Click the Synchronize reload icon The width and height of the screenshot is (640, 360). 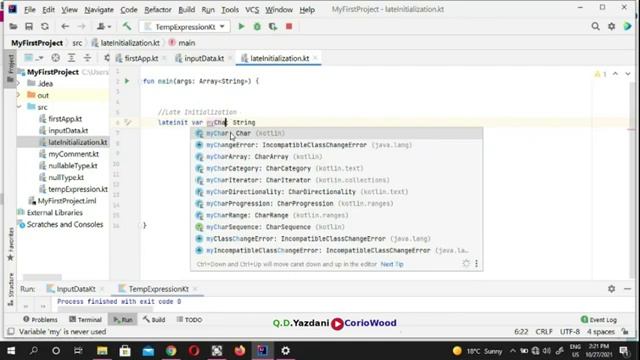(45, 27)
